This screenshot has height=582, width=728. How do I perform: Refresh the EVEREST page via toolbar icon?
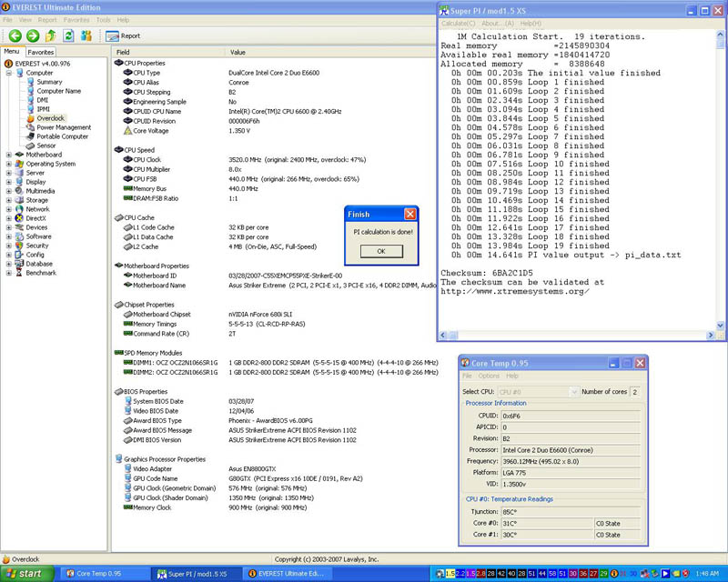point(69,35)
